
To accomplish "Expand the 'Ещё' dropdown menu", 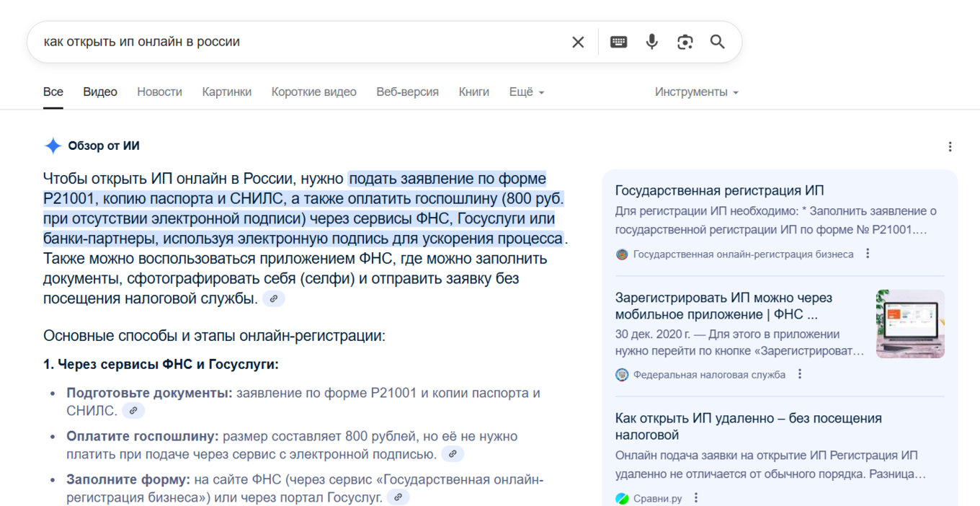I will (527, 92).
